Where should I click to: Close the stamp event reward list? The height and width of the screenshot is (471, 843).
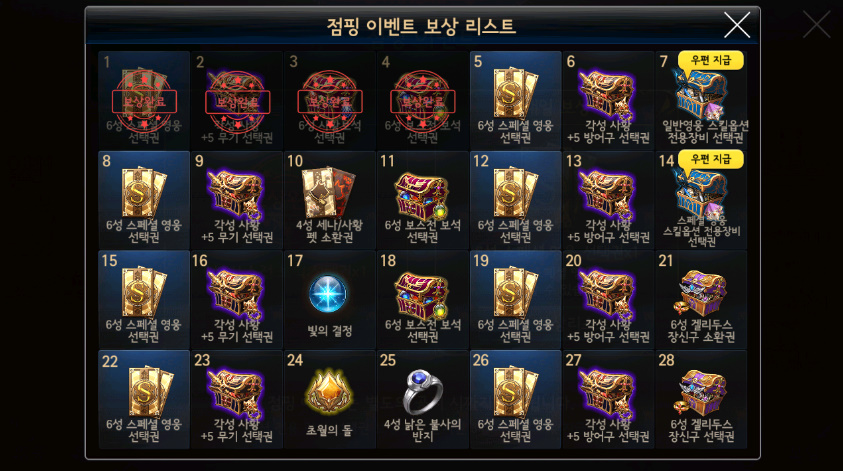[x=737, y=25]
